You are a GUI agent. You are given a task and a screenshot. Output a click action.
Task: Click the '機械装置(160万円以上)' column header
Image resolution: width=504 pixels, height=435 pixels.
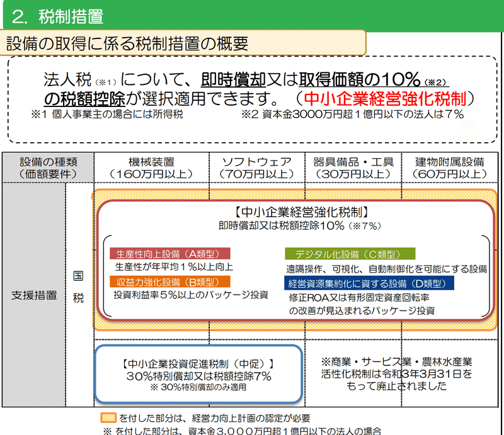(x=151, y=167)
